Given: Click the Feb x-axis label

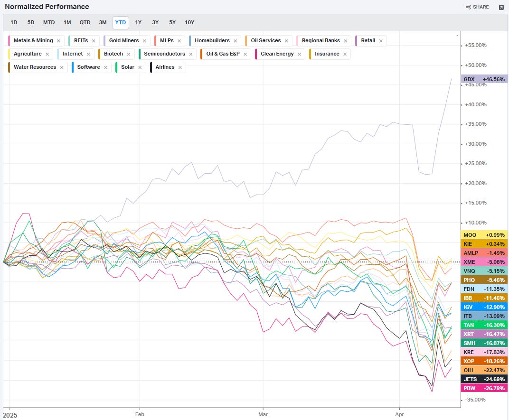Looking at the screenshot, I should click(140, 414).
